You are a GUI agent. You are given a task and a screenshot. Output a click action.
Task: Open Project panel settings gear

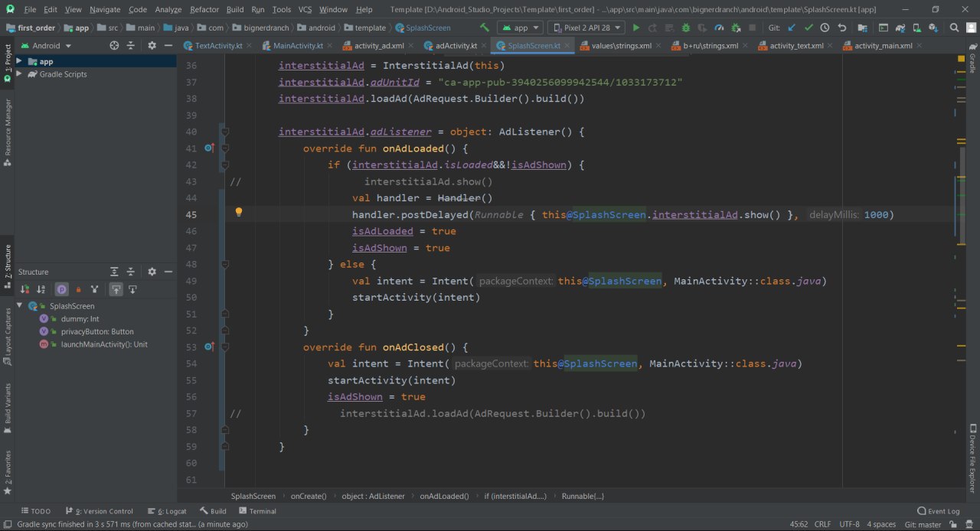(x=152, y=45)
